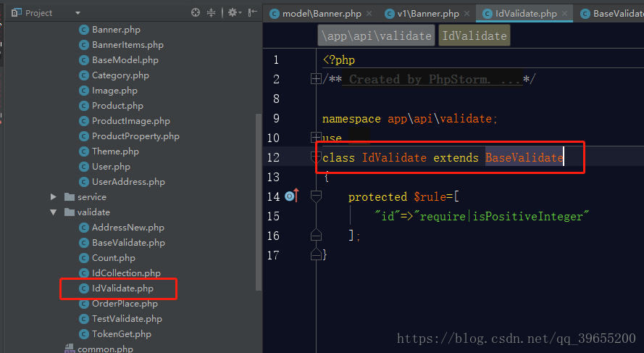
Task: Click the validate folder icon
Action: click(70, 212)
